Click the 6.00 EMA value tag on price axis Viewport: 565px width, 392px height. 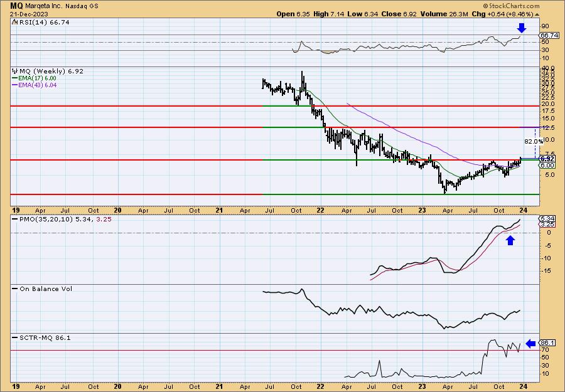547,165
